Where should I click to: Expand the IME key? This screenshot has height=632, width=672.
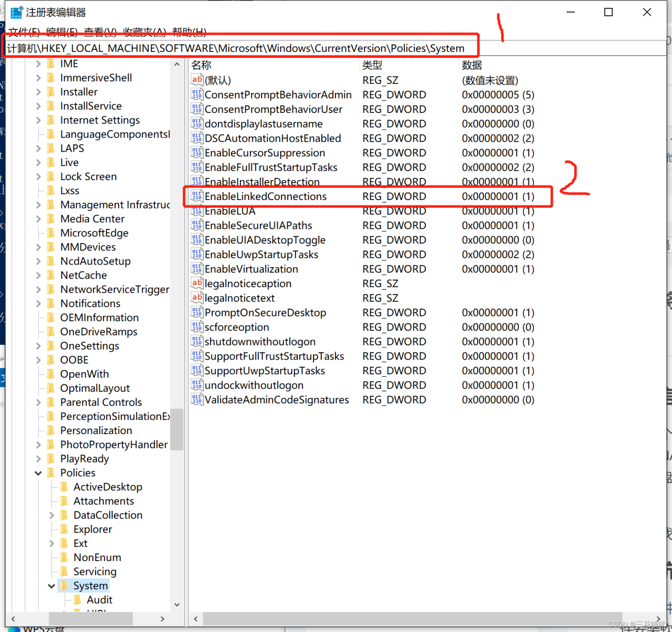[38, 64]
